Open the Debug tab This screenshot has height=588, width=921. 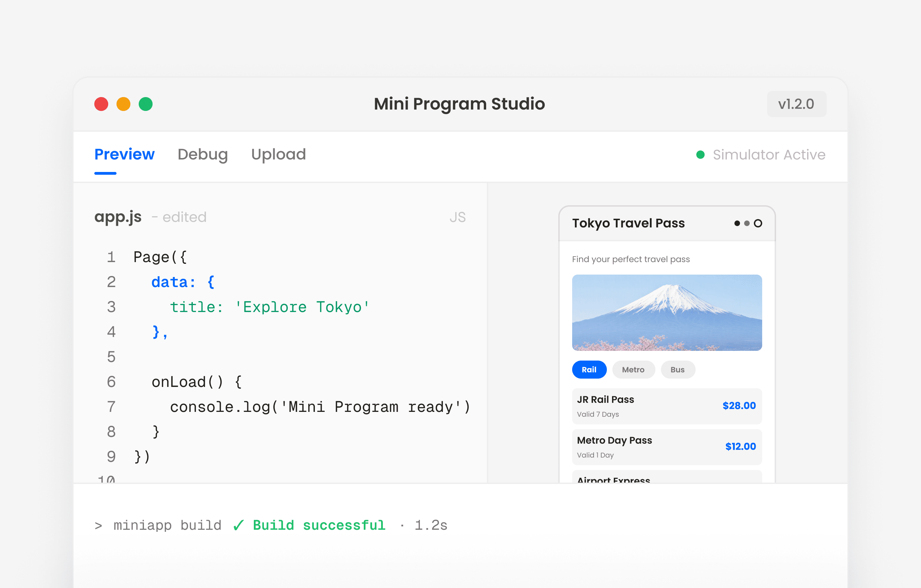coord(203,155)
